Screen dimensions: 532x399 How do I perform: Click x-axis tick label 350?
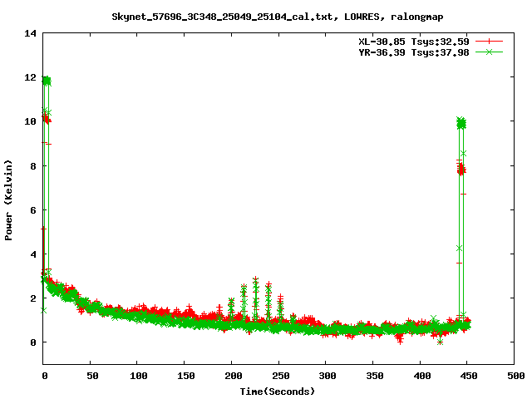[375, 376]
